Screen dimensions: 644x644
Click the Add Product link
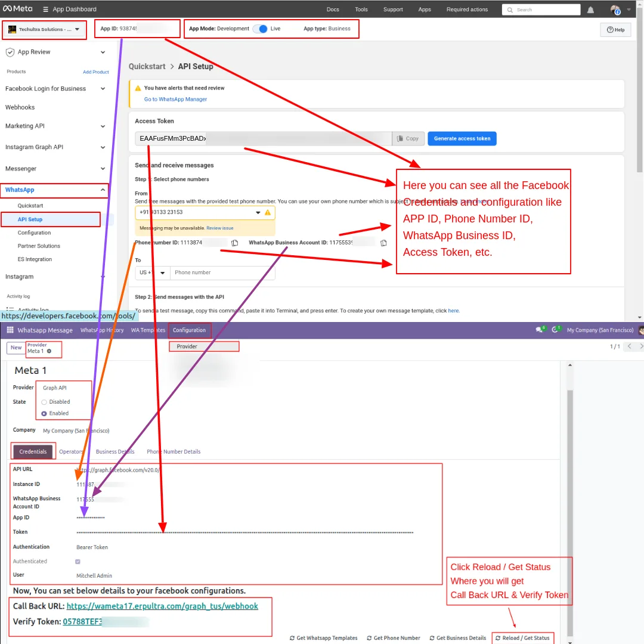pyautogui.click(x=95, y=72)
